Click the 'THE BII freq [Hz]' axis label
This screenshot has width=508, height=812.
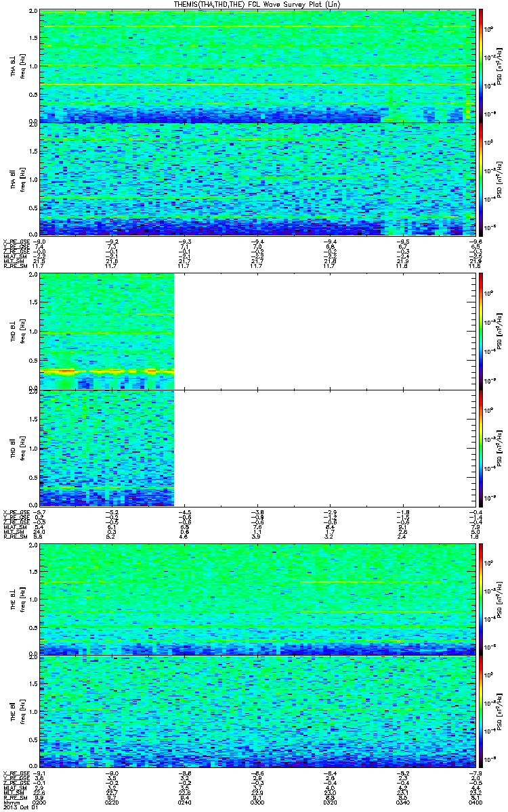(17, 712)
